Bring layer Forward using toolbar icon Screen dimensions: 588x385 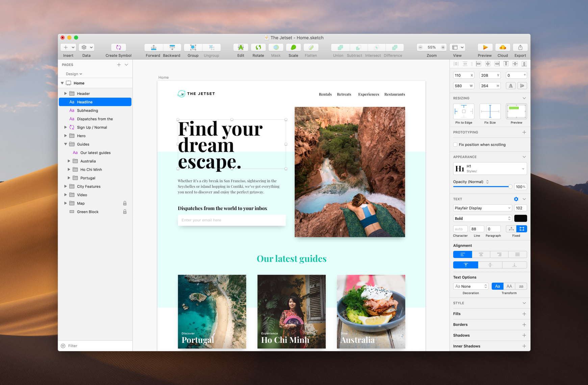click(153, 48)
